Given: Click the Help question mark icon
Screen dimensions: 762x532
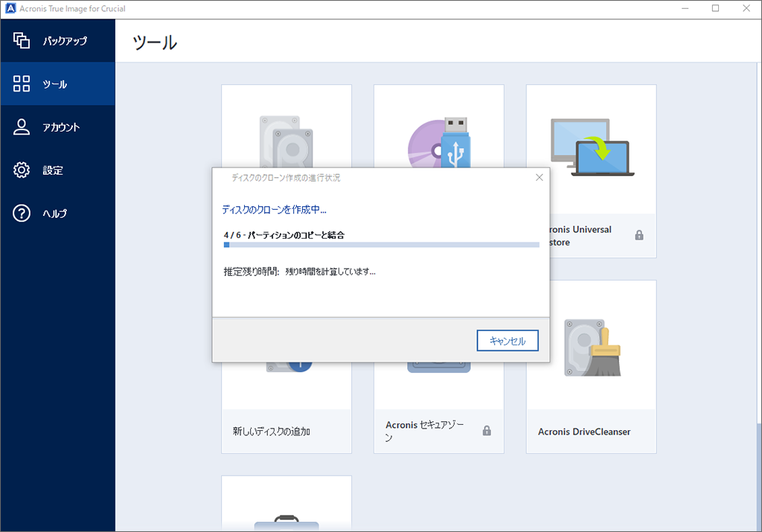Looking at the screenshot, I should [22, 214].
